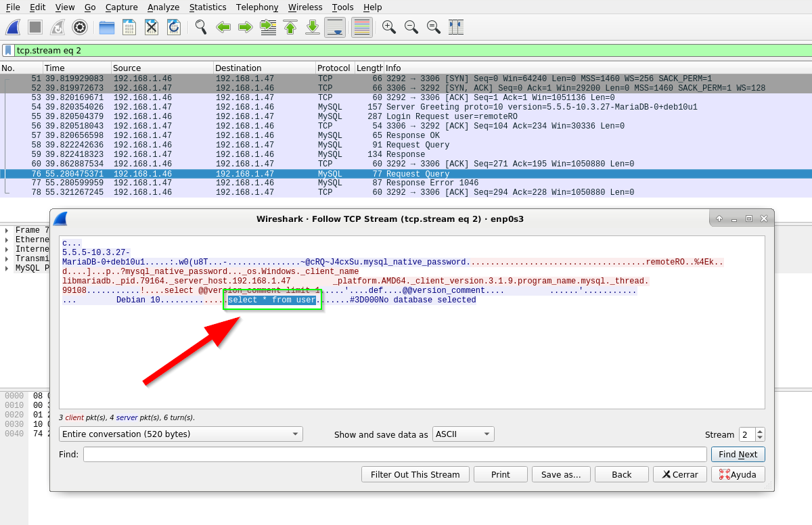The image size is (812, 525).
Task: Expand the Frame details tree row
Action: point(7,231)
